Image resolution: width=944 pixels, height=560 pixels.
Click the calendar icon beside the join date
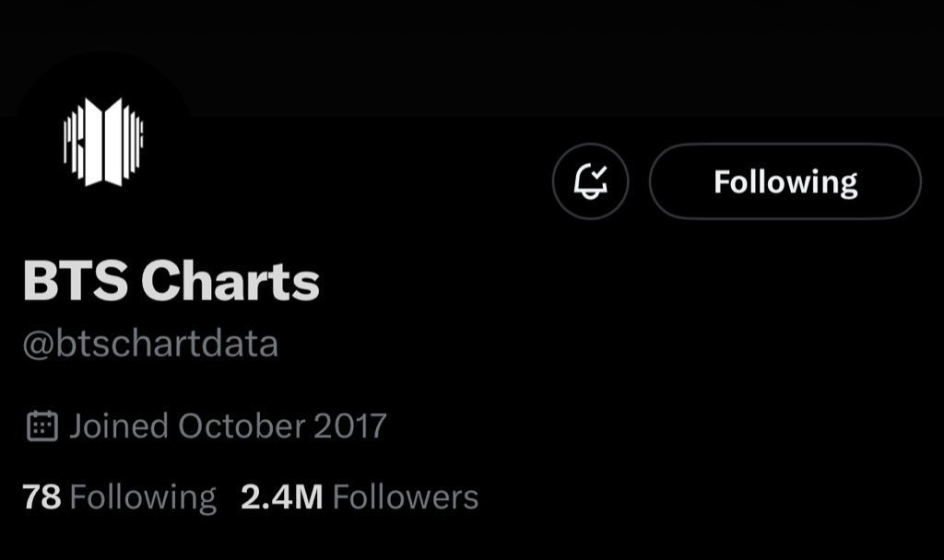coord(42,426)
